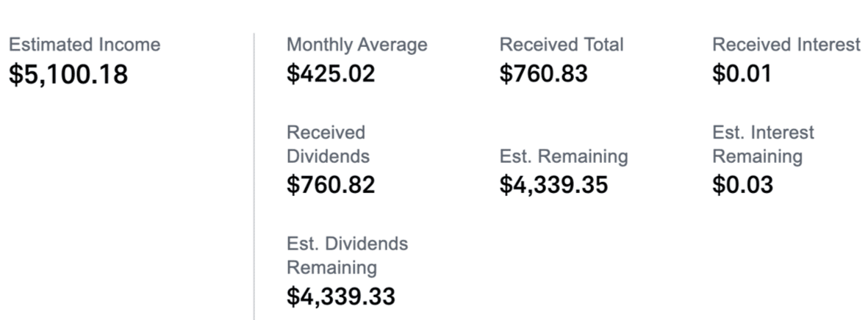The image size is (868, 320).
Task: Click the Received Dividends label
Action: (328, 145)
